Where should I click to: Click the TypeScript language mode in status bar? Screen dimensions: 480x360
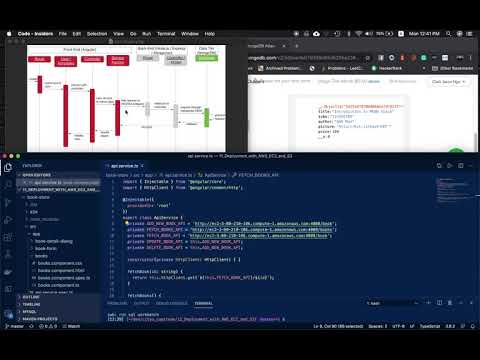(430, 326)
